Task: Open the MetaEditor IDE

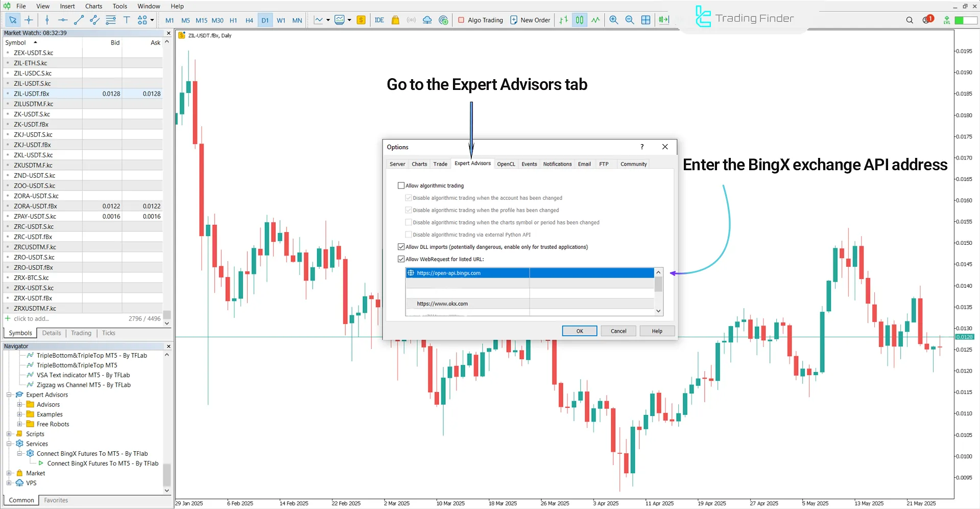Action: 379,20
